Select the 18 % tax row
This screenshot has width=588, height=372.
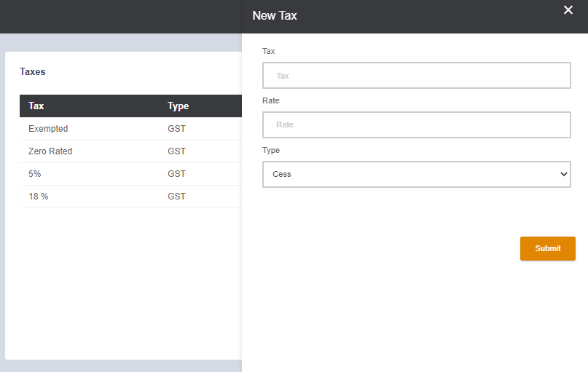pyautogui.click(x=130, y=197)
